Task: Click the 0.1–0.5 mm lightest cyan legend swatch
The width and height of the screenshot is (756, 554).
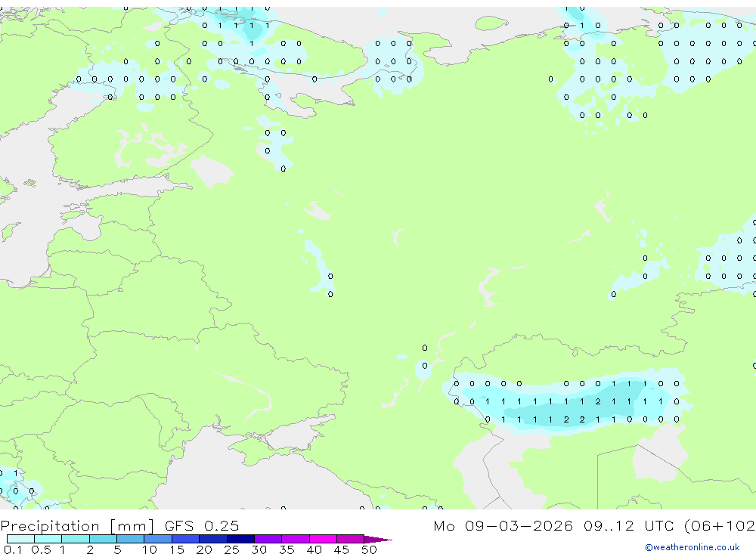Action: 20,539
